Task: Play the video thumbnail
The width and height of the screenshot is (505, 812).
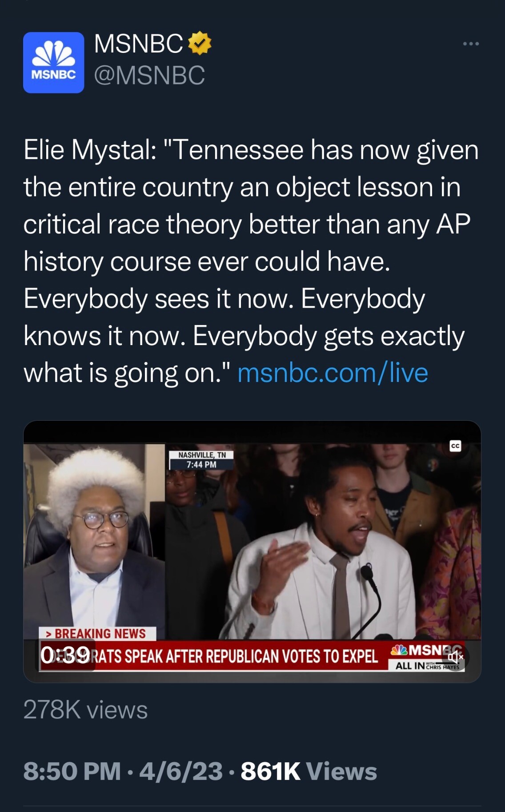Action: pyautogui.click(x=252, y=551)
